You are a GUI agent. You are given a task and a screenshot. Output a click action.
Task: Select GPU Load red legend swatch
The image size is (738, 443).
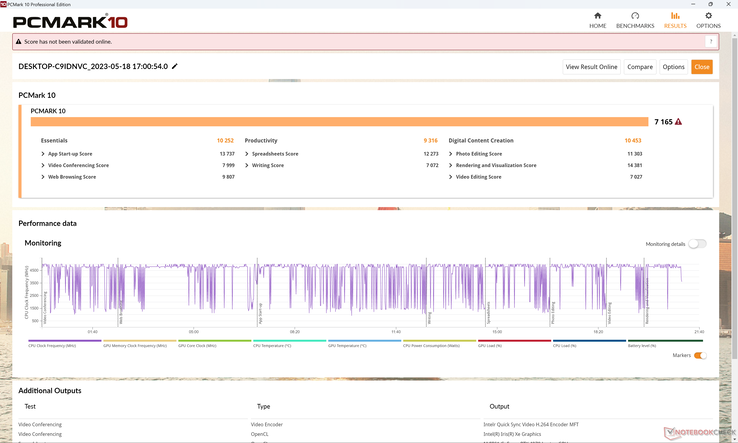pos(514,340)
